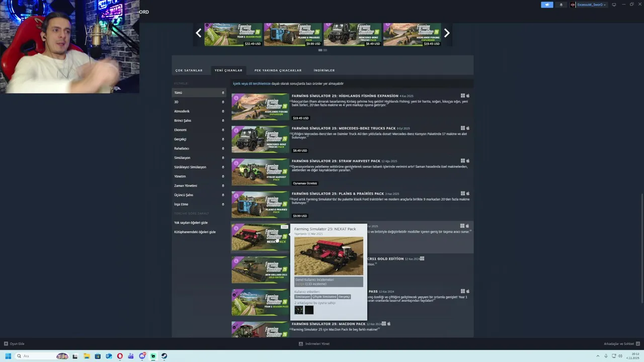Screen dimensions: 644x362
Task: Select the Tümü filter
Action: pos(199,93)
